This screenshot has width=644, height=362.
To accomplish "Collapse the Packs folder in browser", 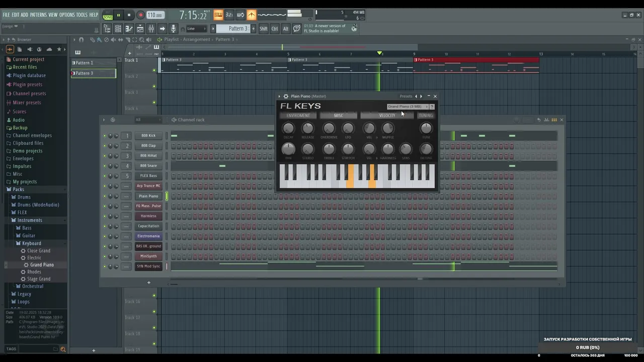I will click(x=18, y=190).
